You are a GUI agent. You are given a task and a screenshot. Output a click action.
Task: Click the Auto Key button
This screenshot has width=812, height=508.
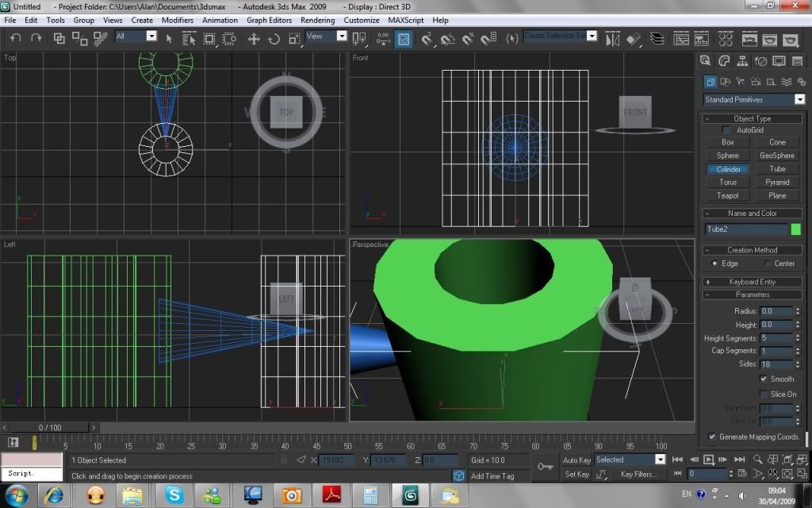(x=576, y=460)
